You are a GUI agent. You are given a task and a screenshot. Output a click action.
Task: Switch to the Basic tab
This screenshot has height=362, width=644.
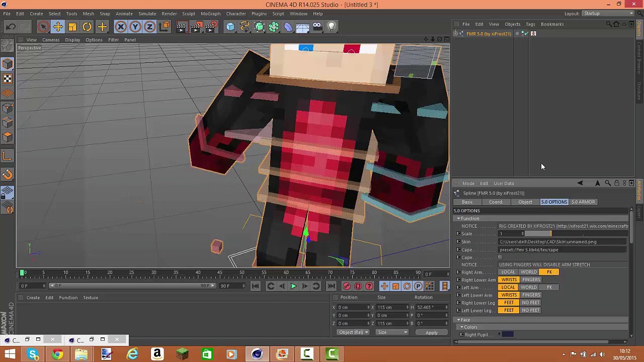coord(467,202)
